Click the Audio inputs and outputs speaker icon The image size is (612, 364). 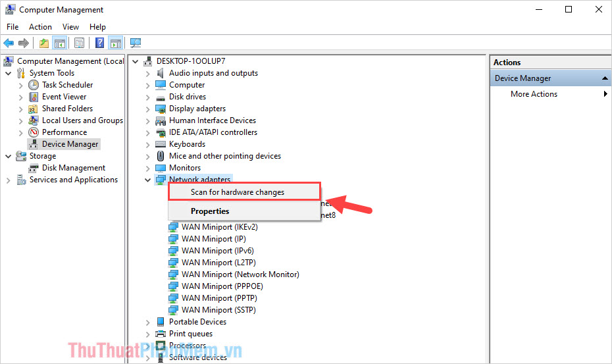161,73
